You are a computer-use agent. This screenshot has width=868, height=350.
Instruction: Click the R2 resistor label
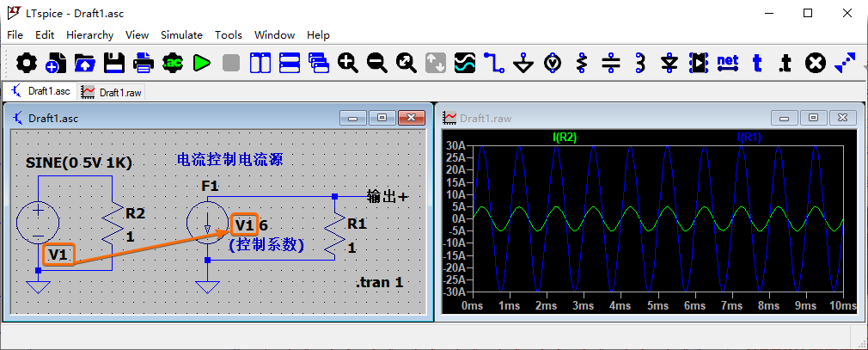click(x=136, y=213)
